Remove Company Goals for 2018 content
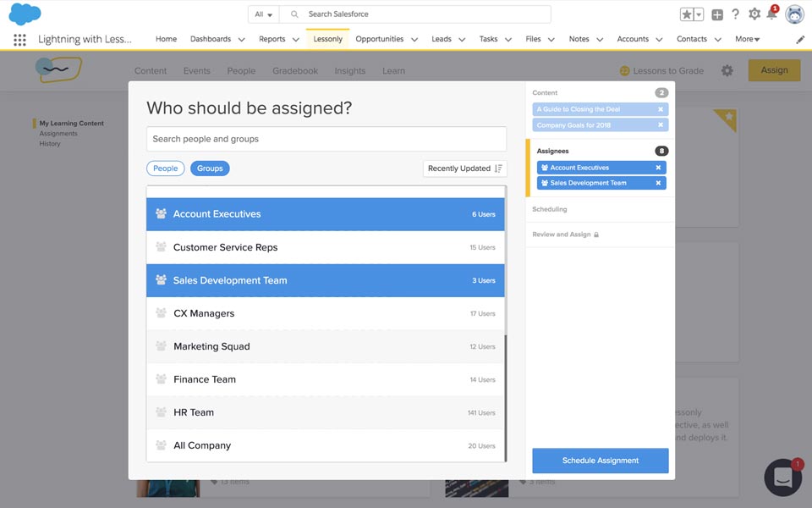 [x=661, y=125]
